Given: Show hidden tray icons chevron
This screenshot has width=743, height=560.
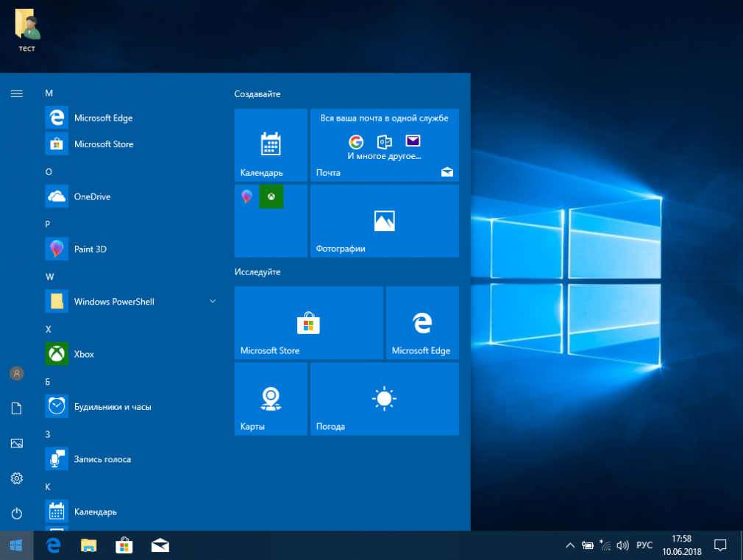Looking at the screenshot, I should point(570,546).
